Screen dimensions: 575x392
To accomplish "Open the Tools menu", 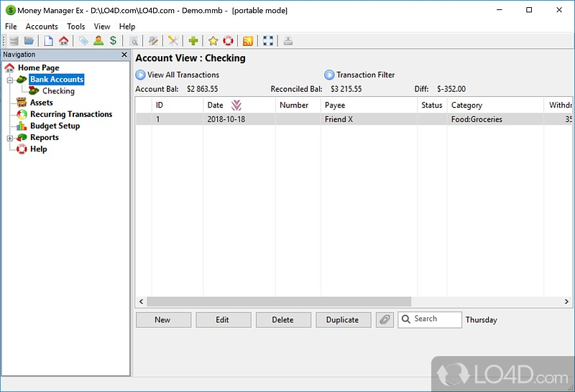I will [76, 27].
